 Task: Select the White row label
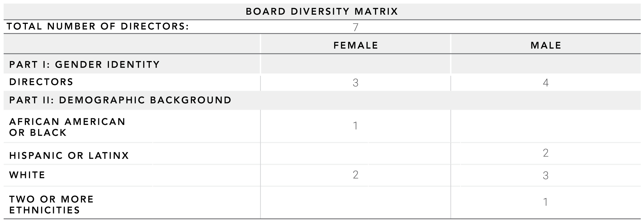click(27, 175)
